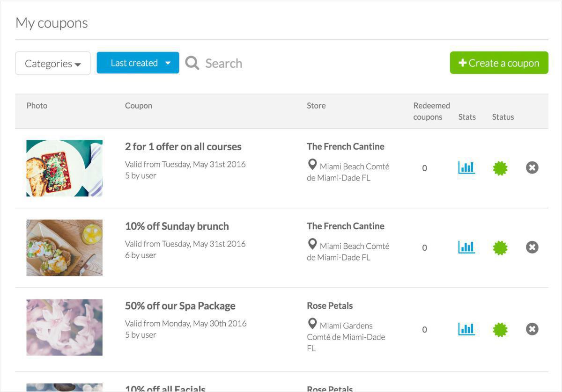Toggle status of Spa Package coupon

click(x=500, y=329)
